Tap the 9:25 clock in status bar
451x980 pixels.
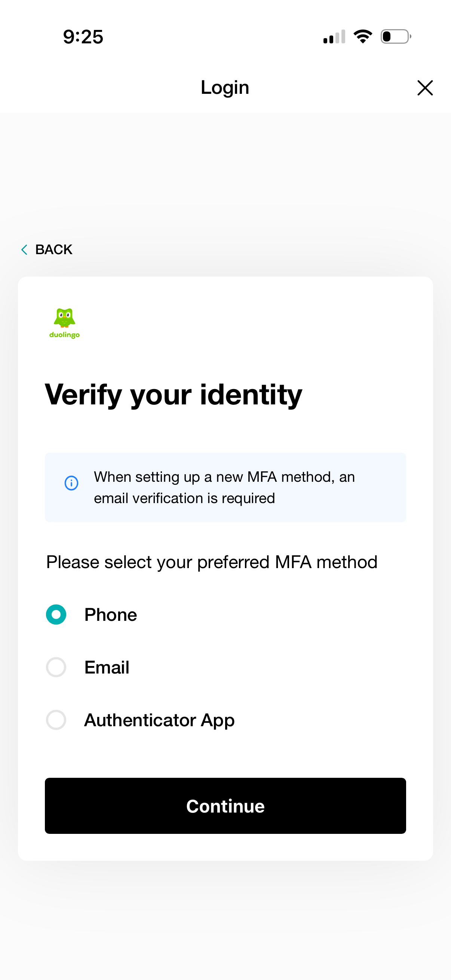tap(83, 37)
